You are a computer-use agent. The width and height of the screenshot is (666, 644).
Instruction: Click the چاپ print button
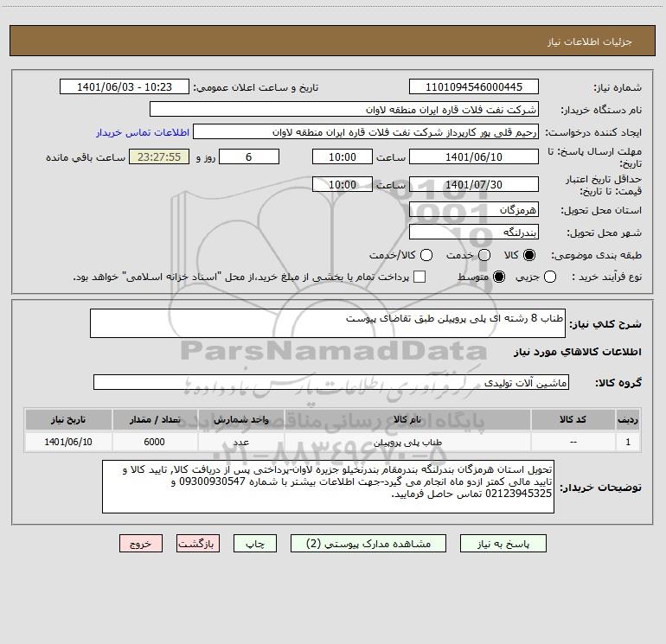point(255,544)
